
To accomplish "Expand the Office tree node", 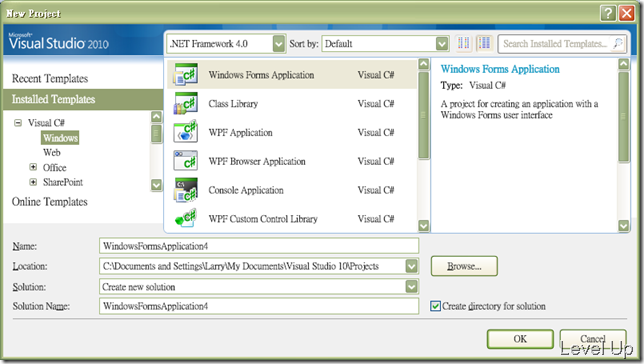I will (x=33, y=167).
